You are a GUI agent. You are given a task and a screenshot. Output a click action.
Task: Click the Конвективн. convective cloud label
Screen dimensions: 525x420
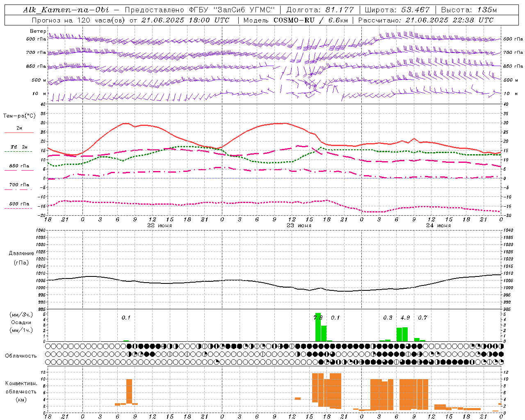pyautogui.click(x=21, y=383)
